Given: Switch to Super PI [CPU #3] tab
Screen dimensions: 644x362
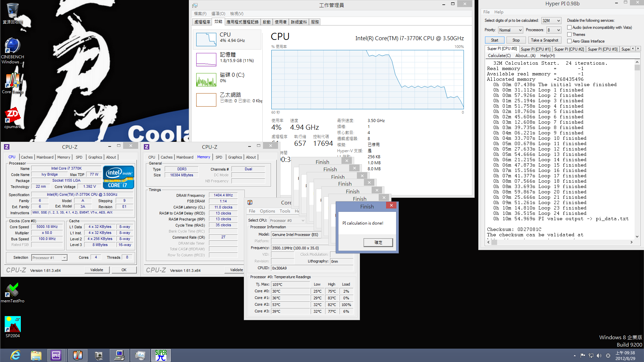Looking at the screenshot, I should coord(602,49).
